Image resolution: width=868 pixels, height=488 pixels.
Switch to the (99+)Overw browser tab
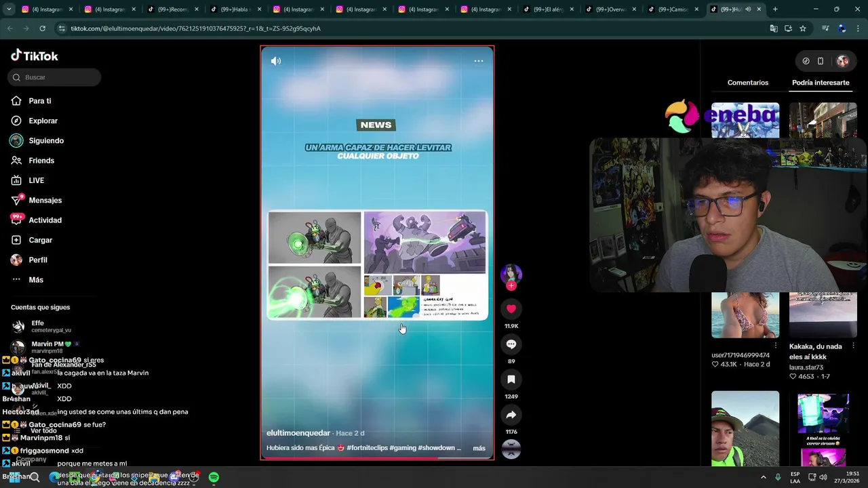click(x=610, y=9)
